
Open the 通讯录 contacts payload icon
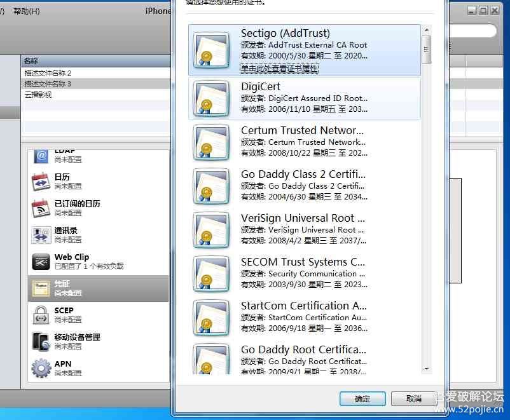(x=41, y=235)
